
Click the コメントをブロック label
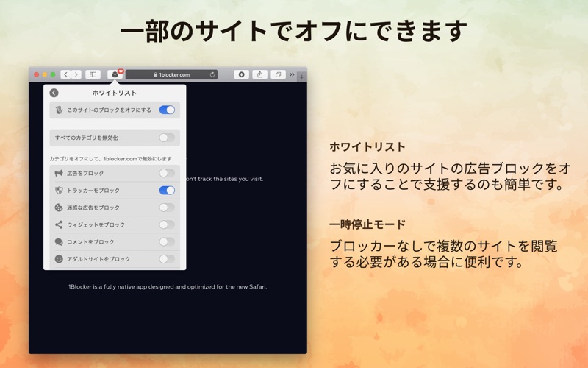pyautogui.click(x=90, y=242)
